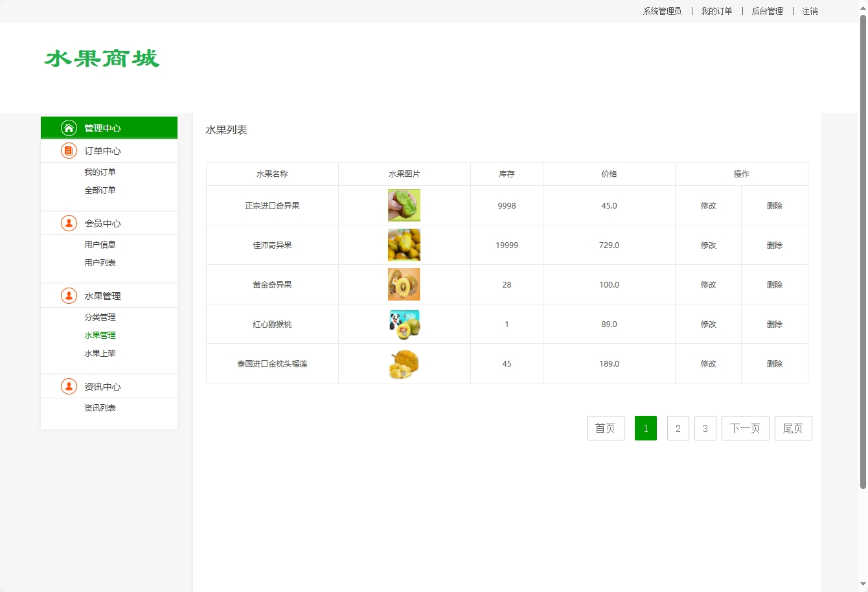Viewport: 868px width, 592px height.
Task: Click stock value 9998
Action: tap(507, 205)
